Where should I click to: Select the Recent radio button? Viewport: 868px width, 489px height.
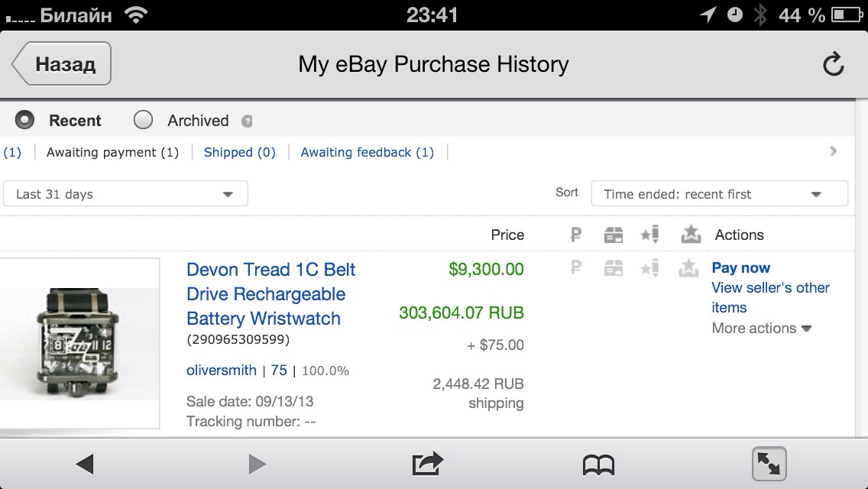pyautogui.click(x=25, y=120)
